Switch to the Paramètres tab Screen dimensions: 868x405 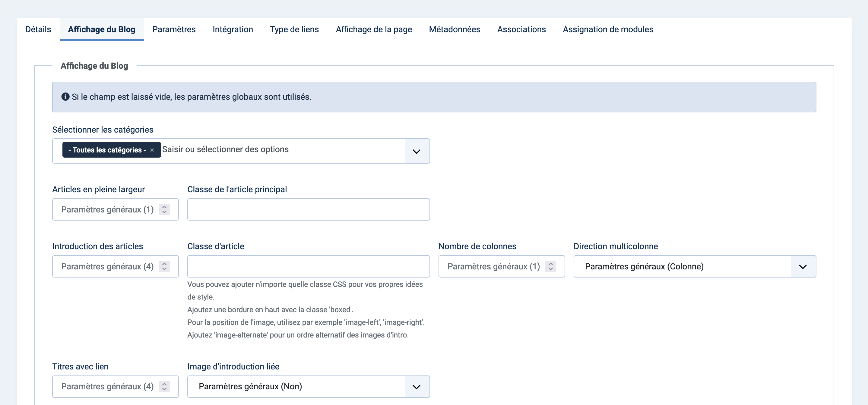pyautogui.click(x=174, y=29)
